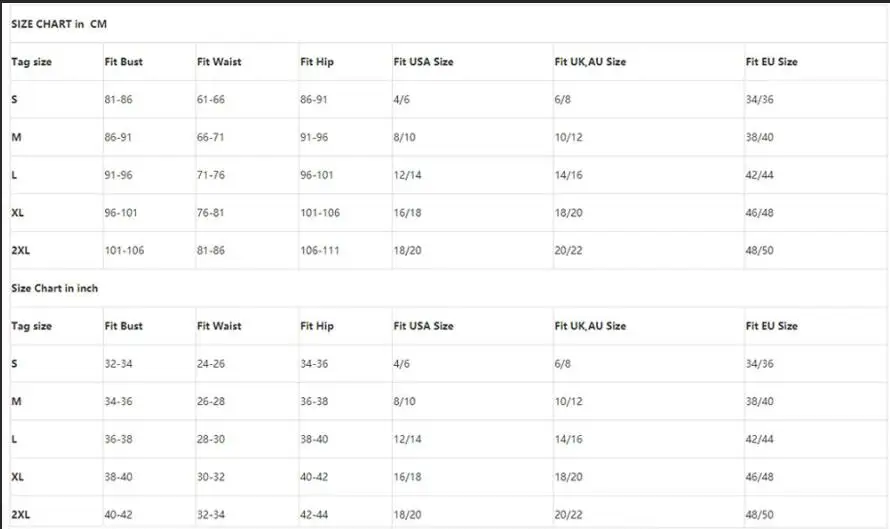Click the "SIZE CHART in CM" title
This screenshot has height=529, width=890.
[59, 24]
